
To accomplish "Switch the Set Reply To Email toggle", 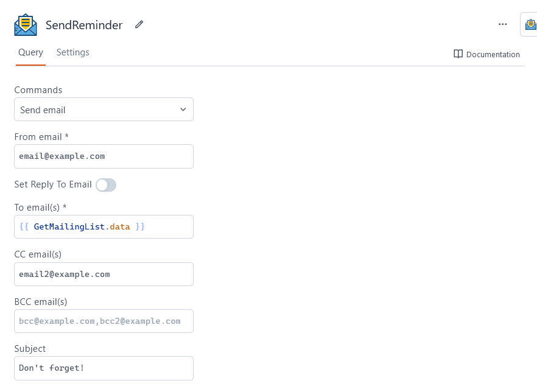I will tap(105, 184).
